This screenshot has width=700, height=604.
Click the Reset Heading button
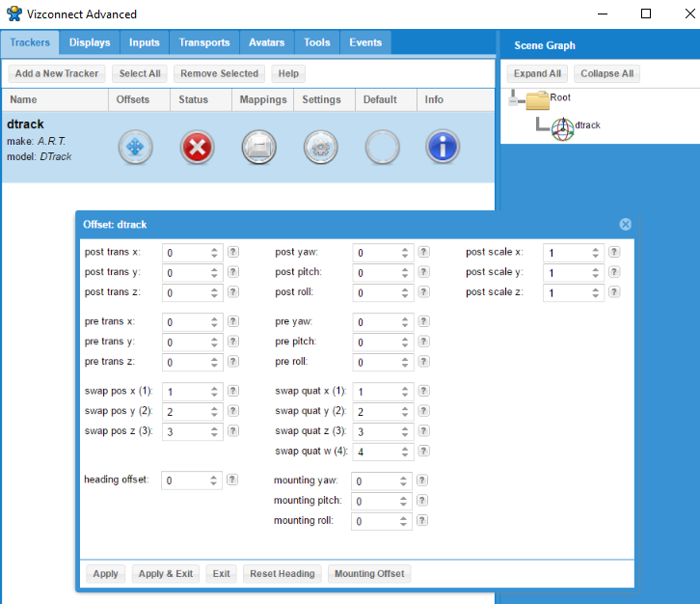[x=282, y=574]
